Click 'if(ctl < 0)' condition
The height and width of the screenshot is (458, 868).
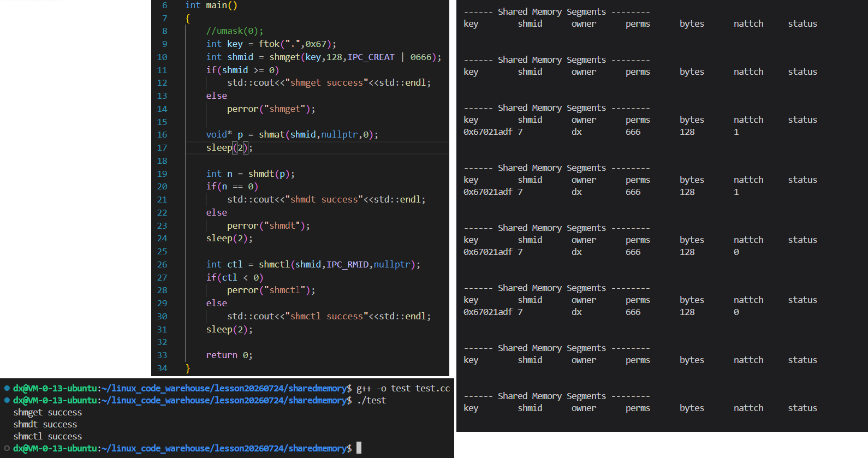[235, 278]
